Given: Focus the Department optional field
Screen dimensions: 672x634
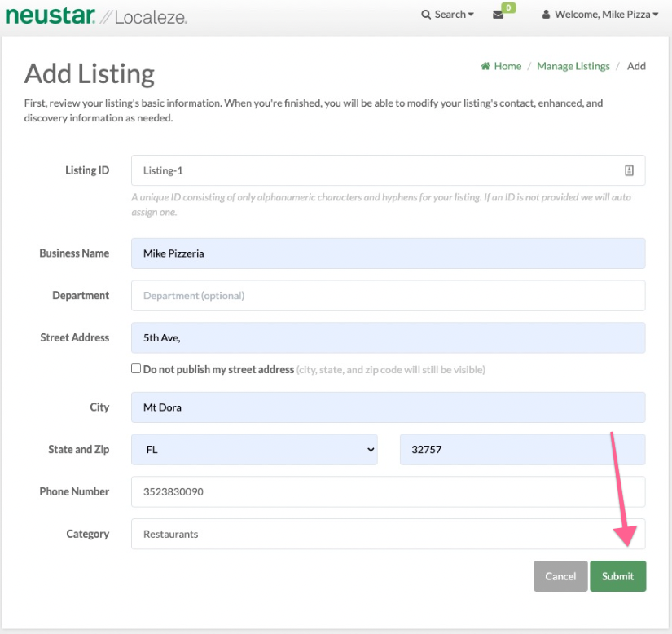Looking at the screenshot, I should coord(388,296).
